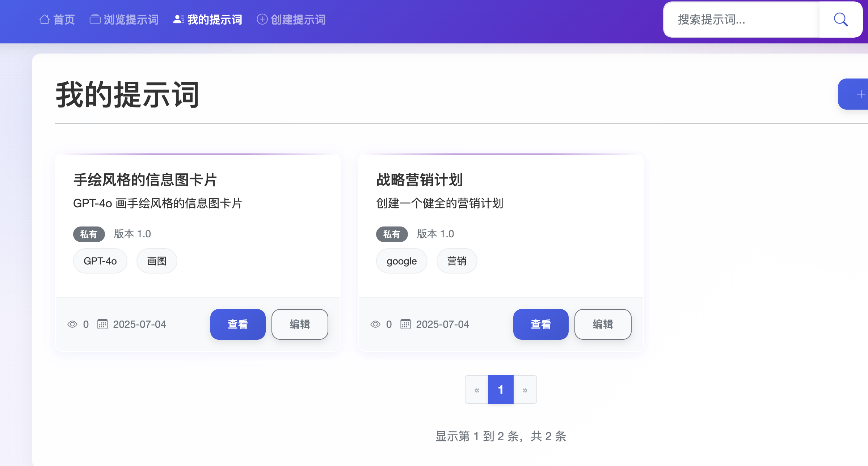Click date 2025-07-04 on 战略营销计划 card
This screenshot has height=466, width=868.
[442, 324]
